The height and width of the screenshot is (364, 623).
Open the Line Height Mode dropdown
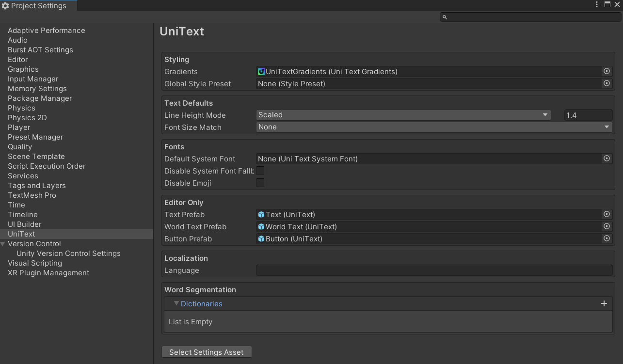pyautogui.click(x=403, y=115)
